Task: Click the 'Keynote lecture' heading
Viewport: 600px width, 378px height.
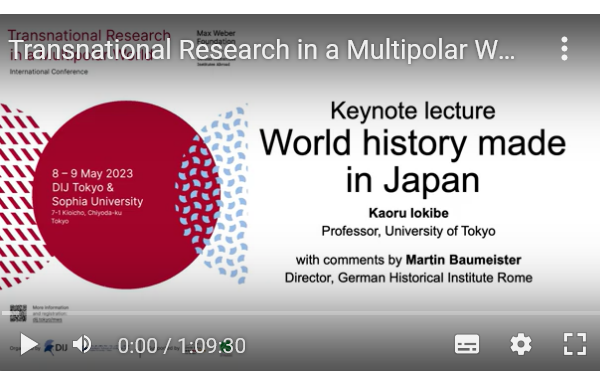Action: pos(412,111)
